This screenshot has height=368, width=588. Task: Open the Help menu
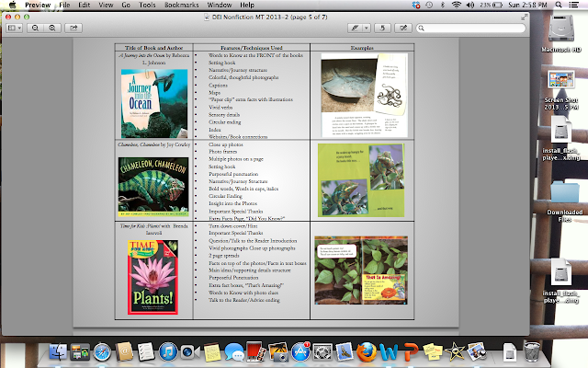pos(247,5)
